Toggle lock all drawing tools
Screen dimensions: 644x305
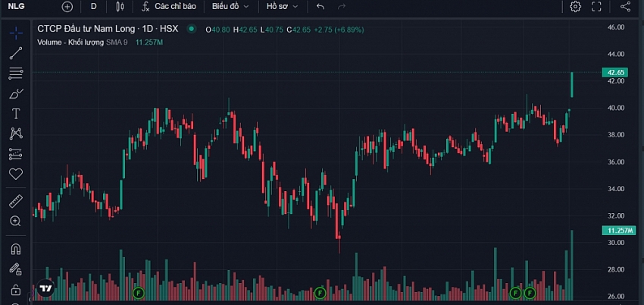(x=16, y=289)
